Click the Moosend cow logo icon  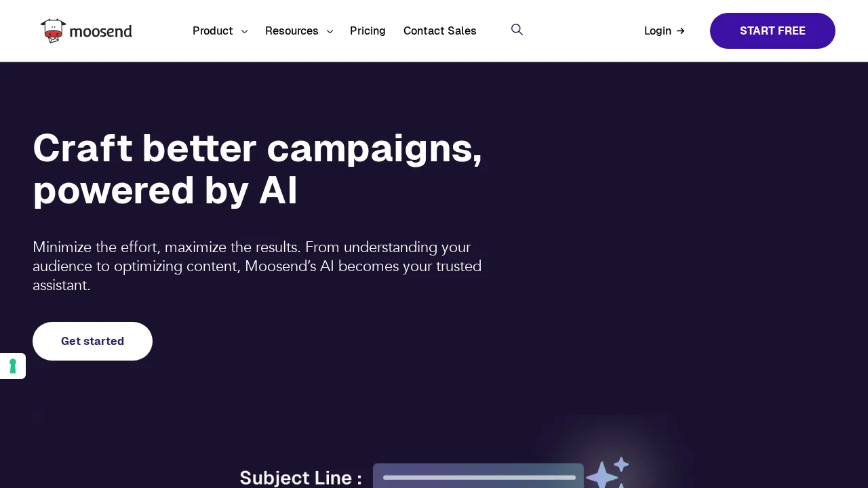pyautogui.click(x=54, y=30)
